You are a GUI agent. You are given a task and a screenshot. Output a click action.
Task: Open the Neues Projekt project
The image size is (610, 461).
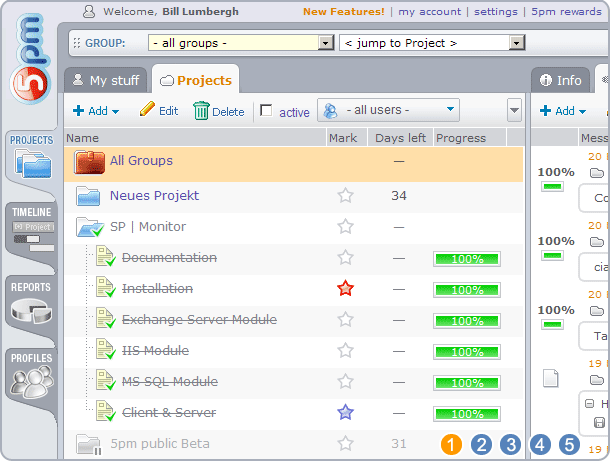coord(154,195)
